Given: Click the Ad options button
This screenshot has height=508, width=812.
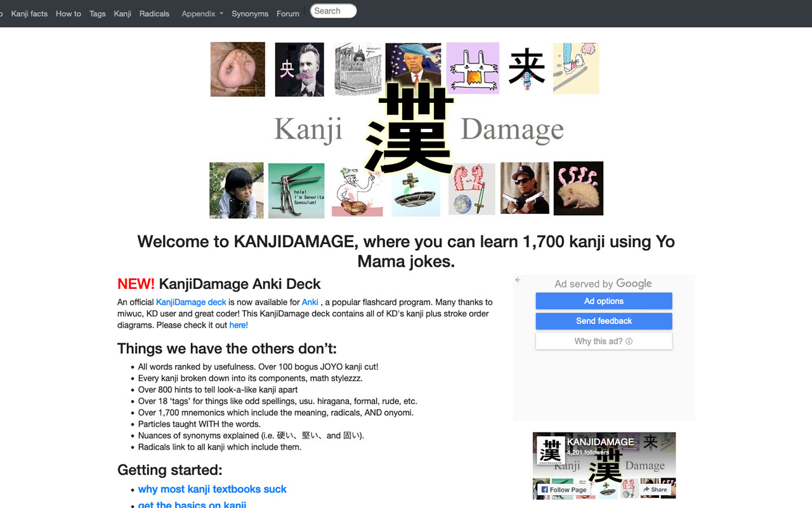Looking at the screenshot, I should 603,300.
